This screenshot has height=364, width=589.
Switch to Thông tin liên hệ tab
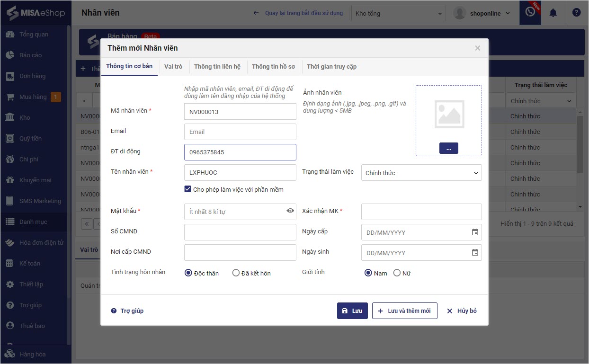[x=217, y=67]
